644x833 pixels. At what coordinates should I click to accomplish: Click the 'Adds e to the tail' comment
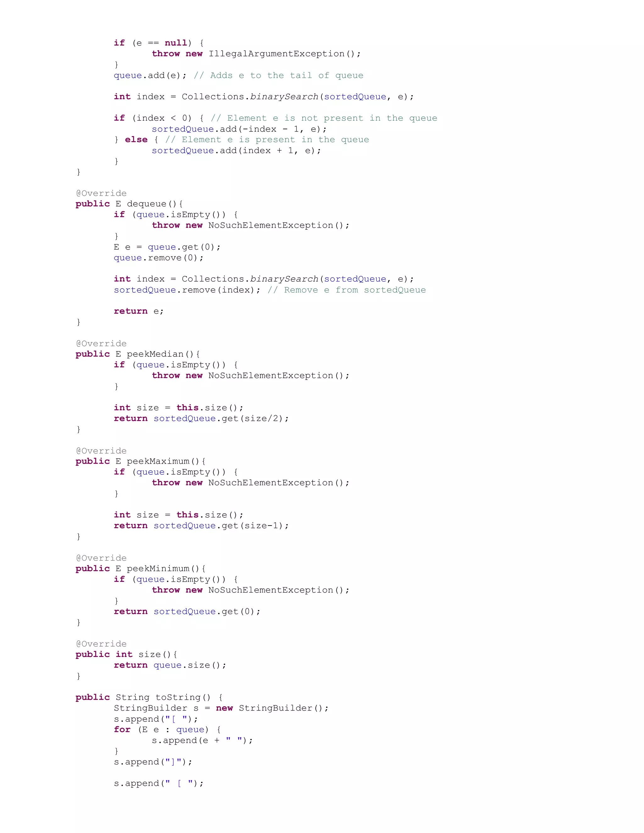pyautogui.click(x=279, y=75)
